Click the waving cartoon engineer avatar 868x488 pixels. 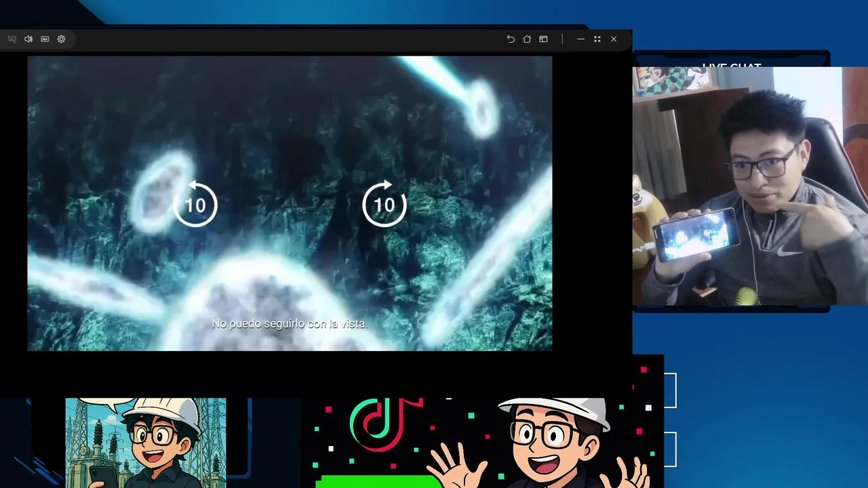tap(539, 443)
